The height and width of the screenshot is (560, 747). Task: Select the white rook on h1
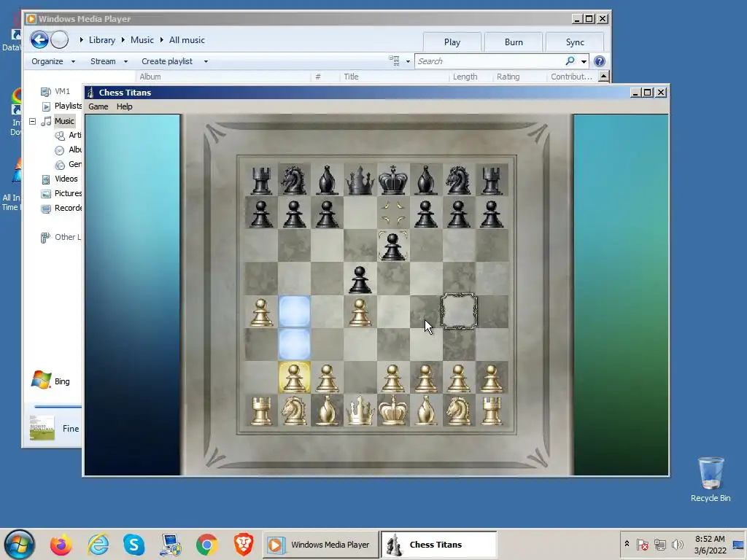click(x=492, y=410)
